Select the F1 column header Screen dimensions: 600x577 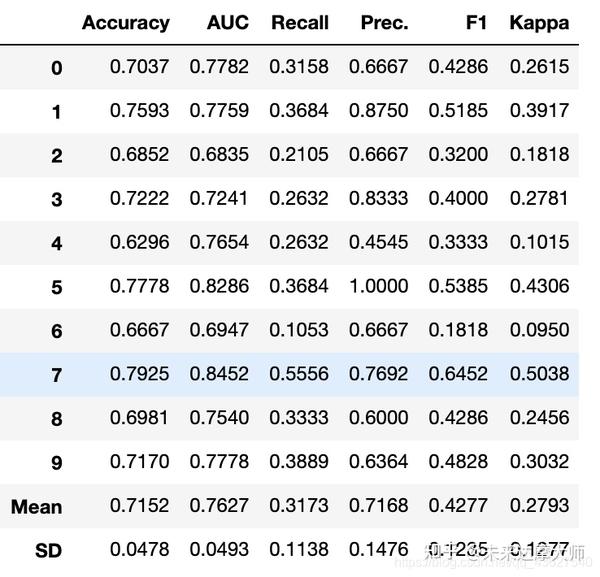[476, 23]
